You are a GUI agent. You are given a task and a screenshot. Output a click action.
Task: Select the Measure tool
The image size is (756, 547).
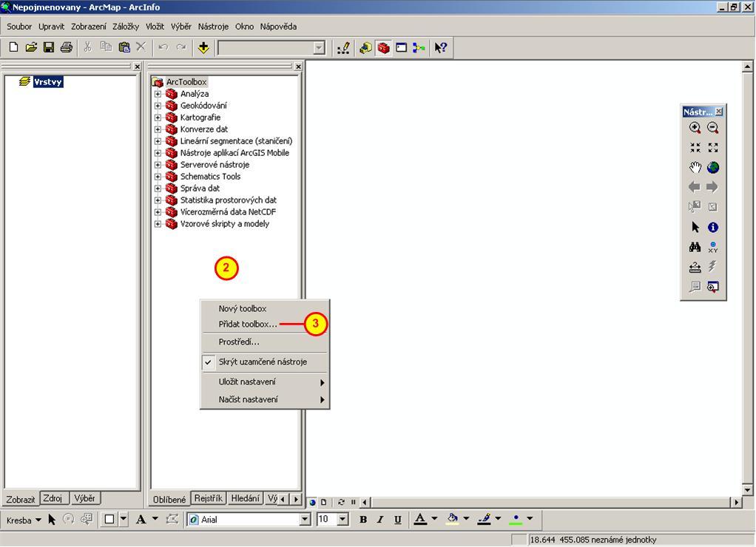(695, 267)
